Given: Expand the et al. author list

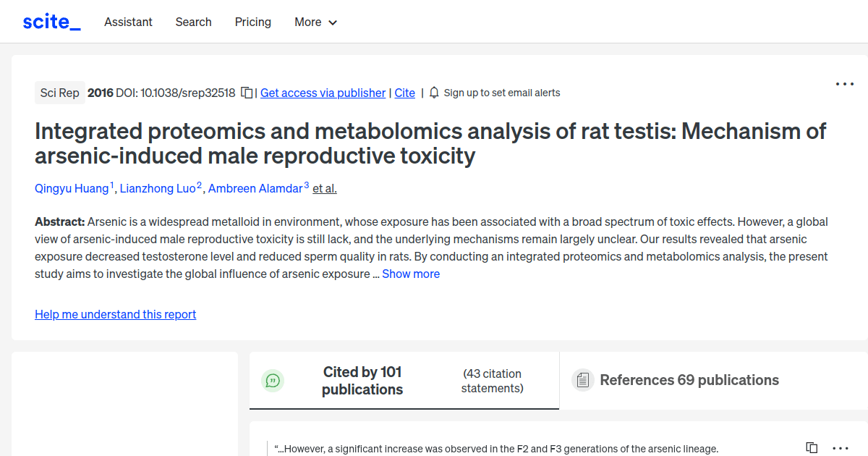Looking at the screenshot, I should [324, 188].
